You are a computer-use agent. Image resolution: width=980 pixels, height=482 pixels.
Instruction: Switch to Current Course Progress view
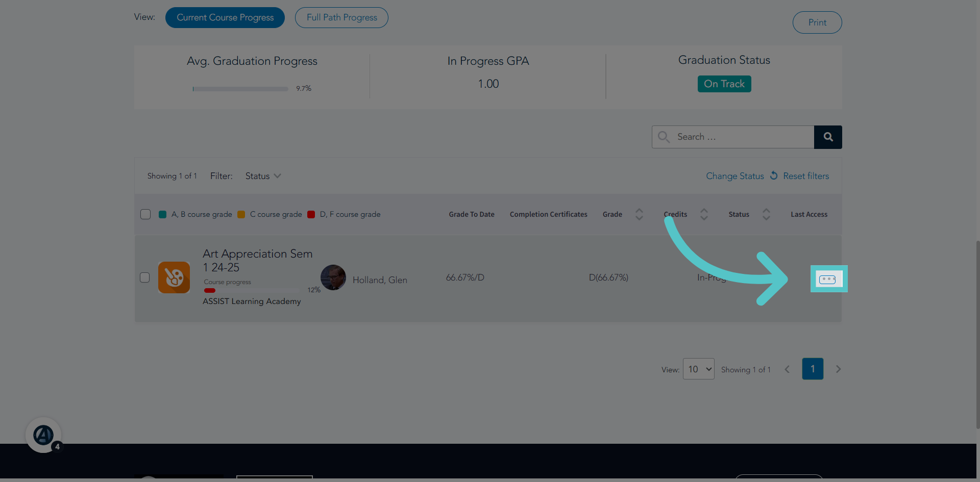[225, 17]
